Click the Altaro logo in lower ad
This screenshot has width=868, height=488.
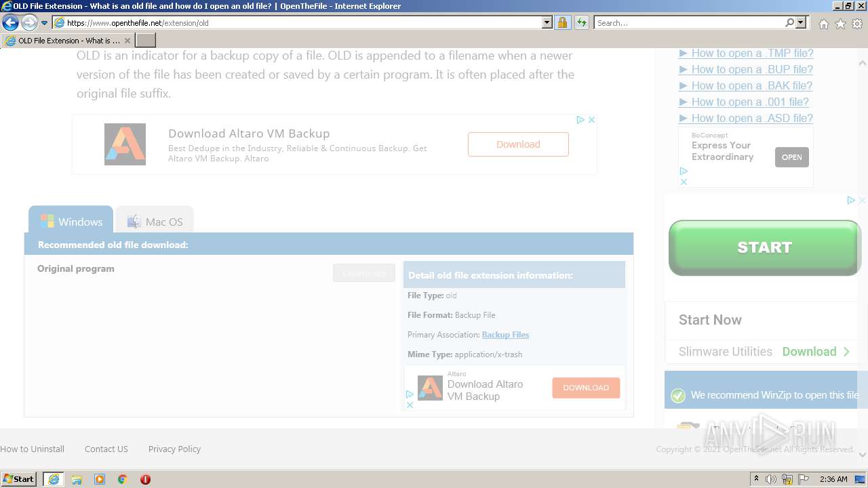click(430, 388)
